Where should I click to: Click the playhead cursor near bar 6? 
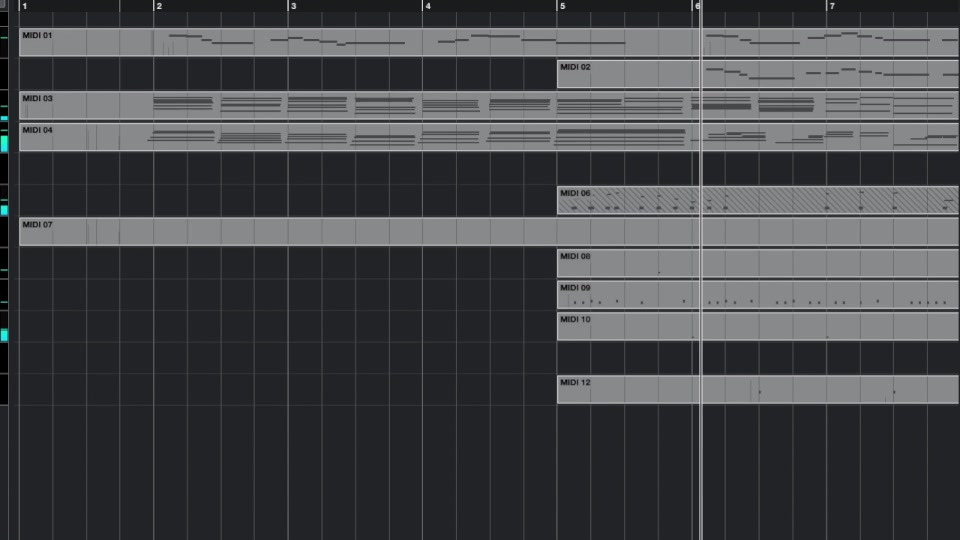pyautogui.click(x=700, y=269)
